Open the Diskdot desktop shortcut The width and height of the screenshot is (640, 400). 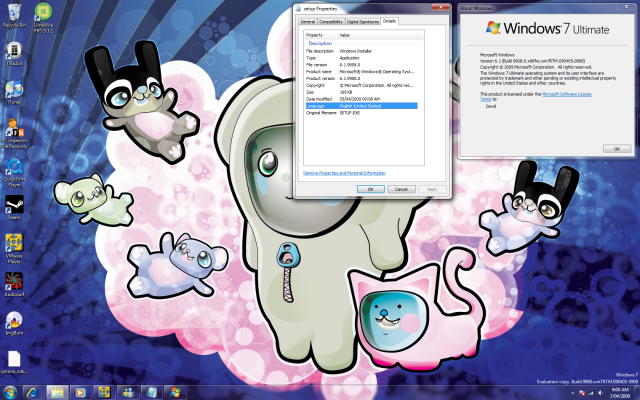(14, 54)
